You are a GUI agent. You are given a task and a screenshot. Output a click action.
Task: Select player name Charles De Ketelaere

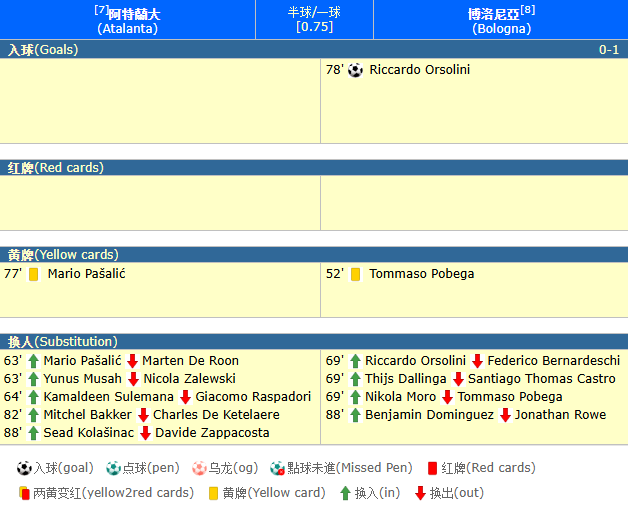coord(216,415)
